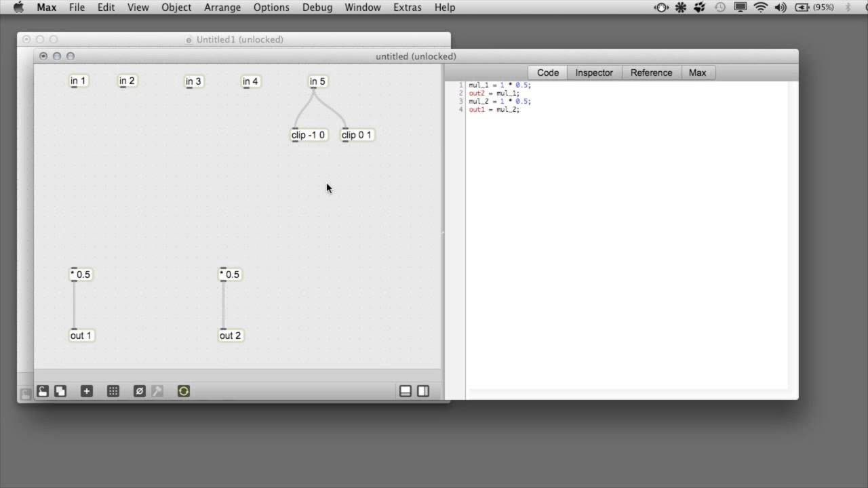
Task: Open the Arrange menu
Action: pos(222,7)
